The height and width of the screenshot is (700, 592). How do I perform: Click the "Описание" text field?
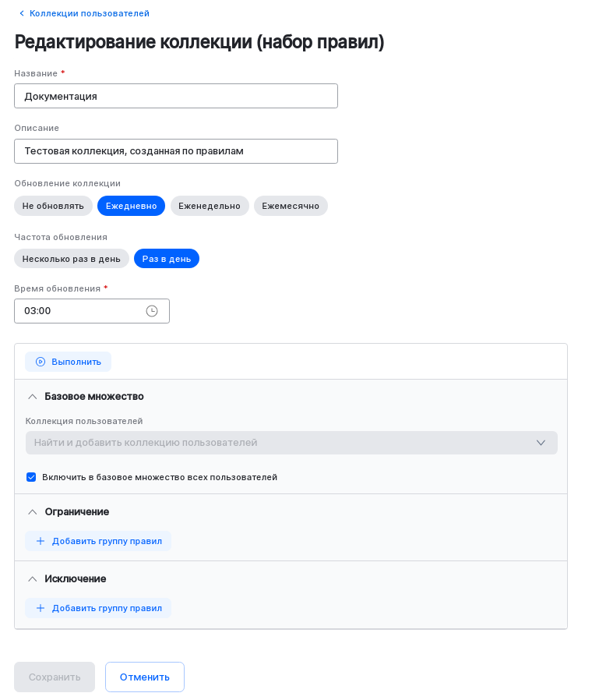175,150
